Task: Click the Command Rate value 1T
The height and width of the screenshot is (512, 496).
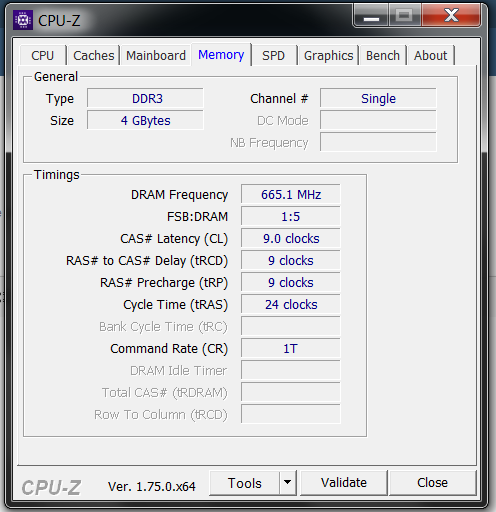Action: pos(291,348)
